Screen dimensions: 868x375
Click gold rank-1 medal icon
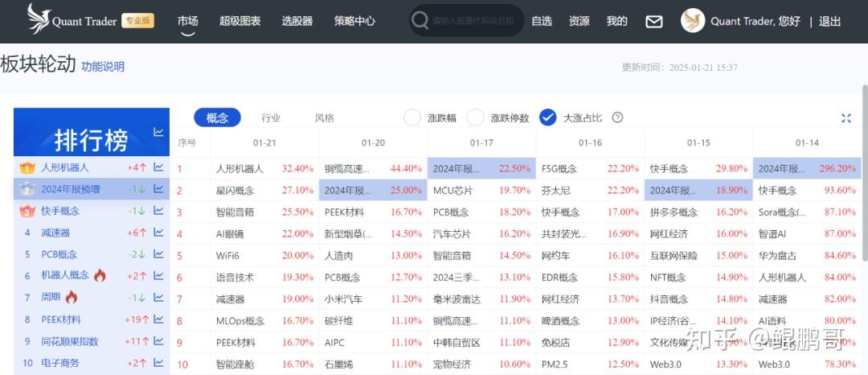point(27,167)
